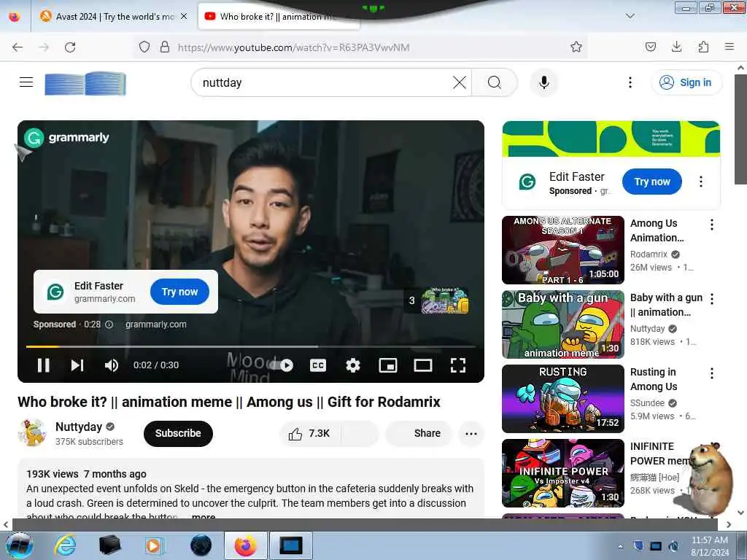The width and height of the screenshot is (747, 560).
Task: View site security padlock info
Action: pyautogui.click(x=165, y=47)
